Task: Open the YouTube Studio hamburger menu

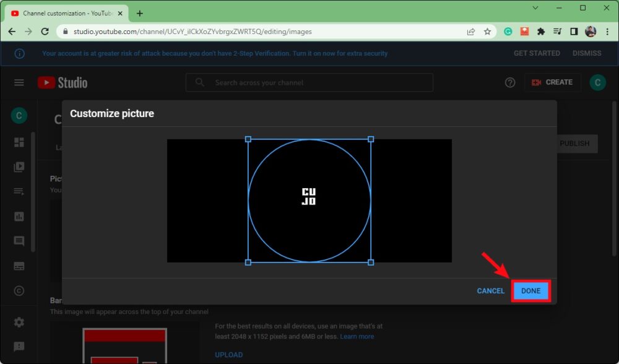Action: [x=19, y=83]
